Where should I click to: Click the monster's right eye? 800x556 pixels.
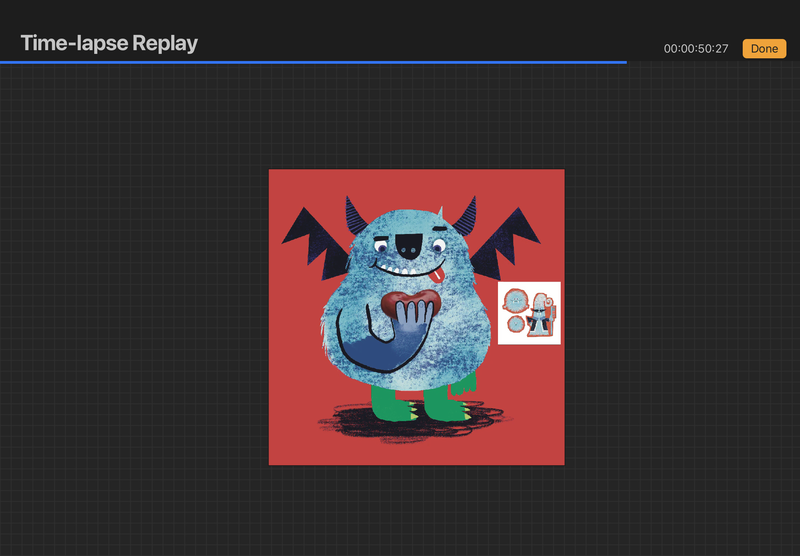[441, 241]
